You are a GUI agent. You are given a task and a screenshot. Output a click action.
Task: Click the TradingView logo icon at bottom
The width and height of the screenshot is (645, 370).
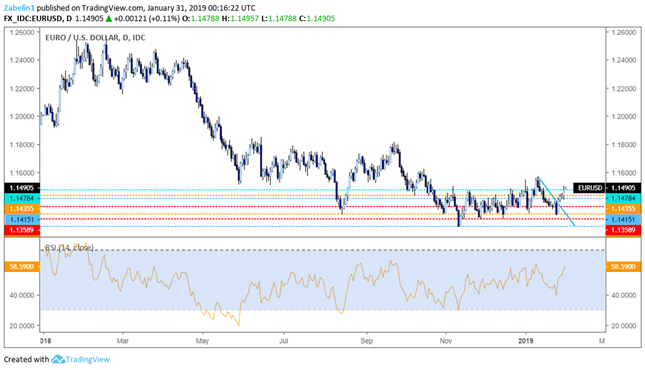coord(58,359)
